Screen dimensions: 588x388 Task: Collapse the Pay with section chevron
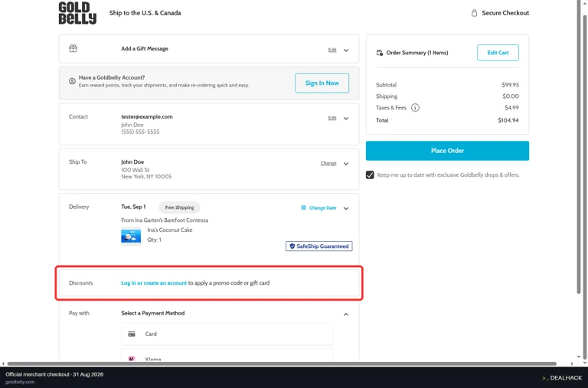[346, 314]
